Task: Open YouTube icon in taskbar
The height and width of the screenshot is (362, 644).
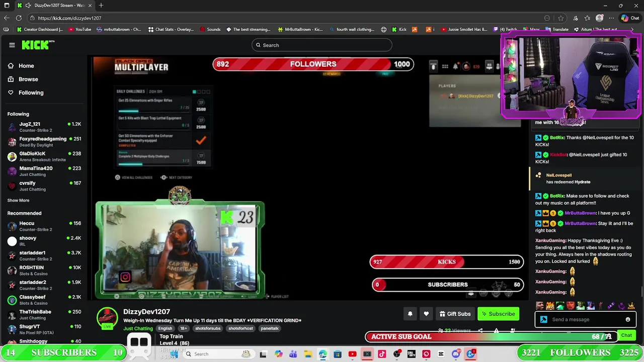Action: (x=352, y=354)
